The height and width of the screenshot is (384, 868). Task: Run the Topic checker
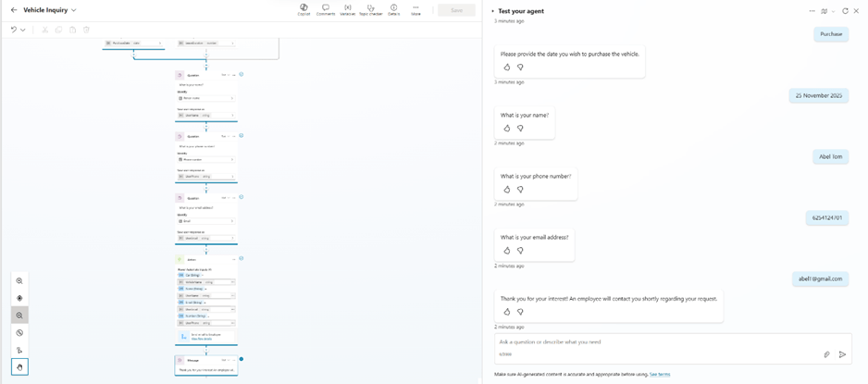[x=371, y=9]
